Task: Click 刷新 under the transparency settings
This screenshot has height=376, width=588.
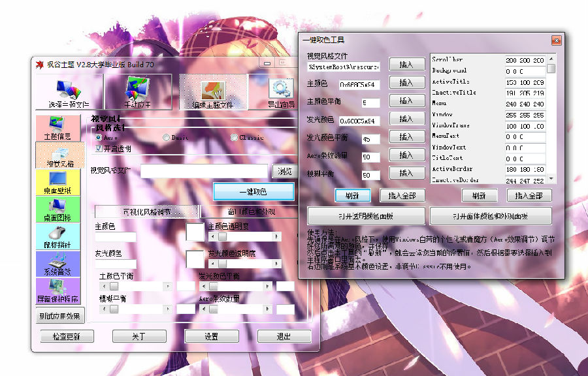Action: coord(353,195)
